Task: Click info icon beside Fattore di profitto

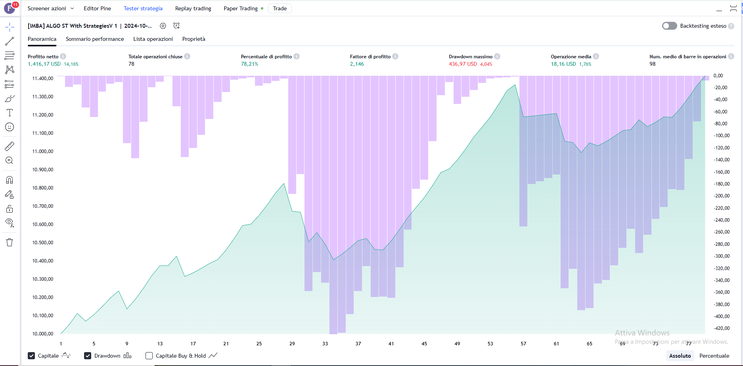Action: [395, 56]
